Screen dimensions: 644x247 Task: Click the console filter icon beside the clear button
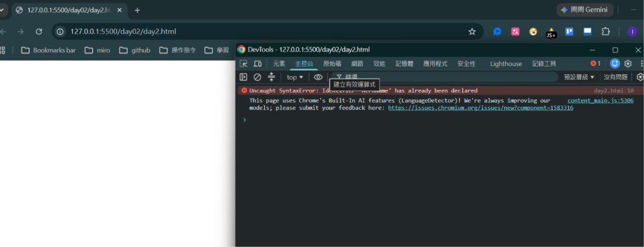tap(271, 77)
